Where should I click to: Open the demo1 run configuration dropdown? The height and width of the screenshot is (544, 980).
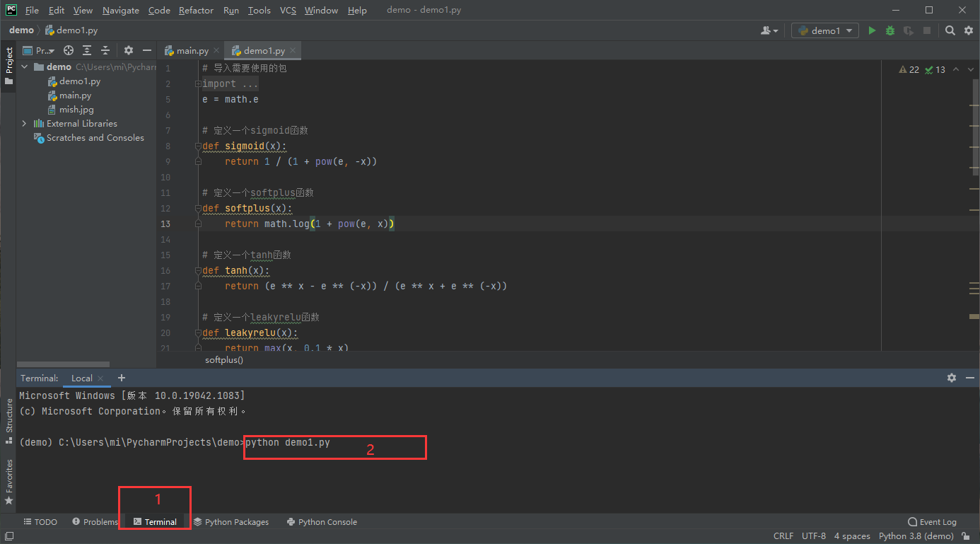(x=824, y=30)
